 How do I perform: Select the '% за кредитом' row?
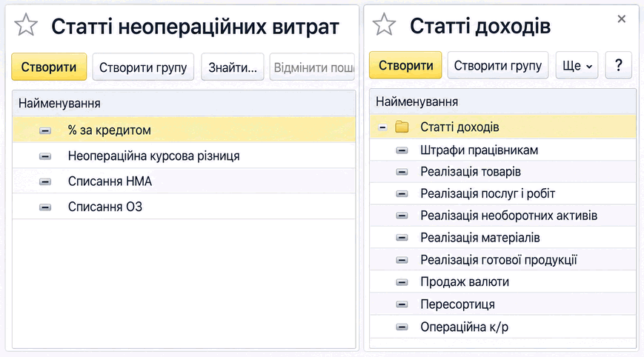pyautogui.click(x=184, y=130)
